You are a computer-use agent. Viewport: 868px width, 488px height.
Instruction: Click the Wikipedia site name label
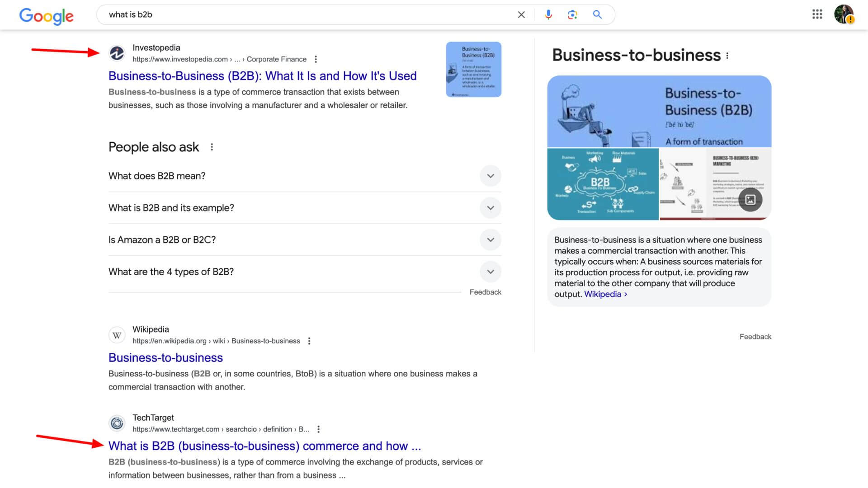[151, 329]
